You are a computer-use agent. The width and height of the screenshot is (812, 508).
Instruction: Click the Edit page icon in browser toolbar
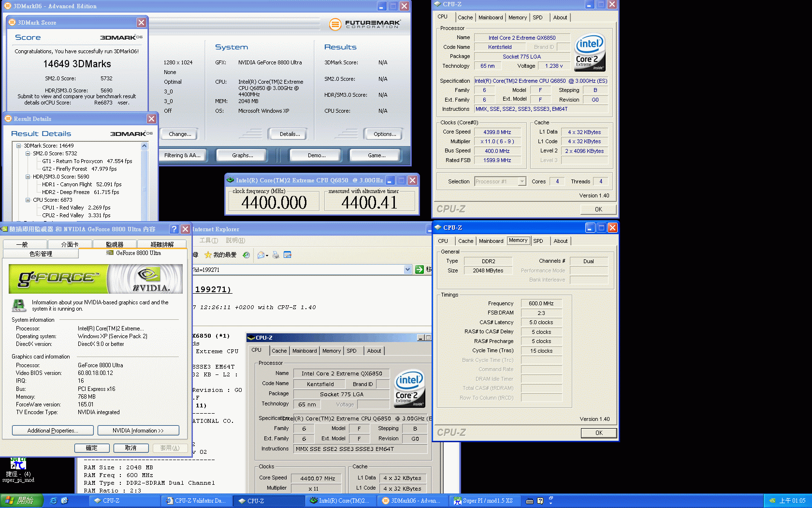(288, 255)
